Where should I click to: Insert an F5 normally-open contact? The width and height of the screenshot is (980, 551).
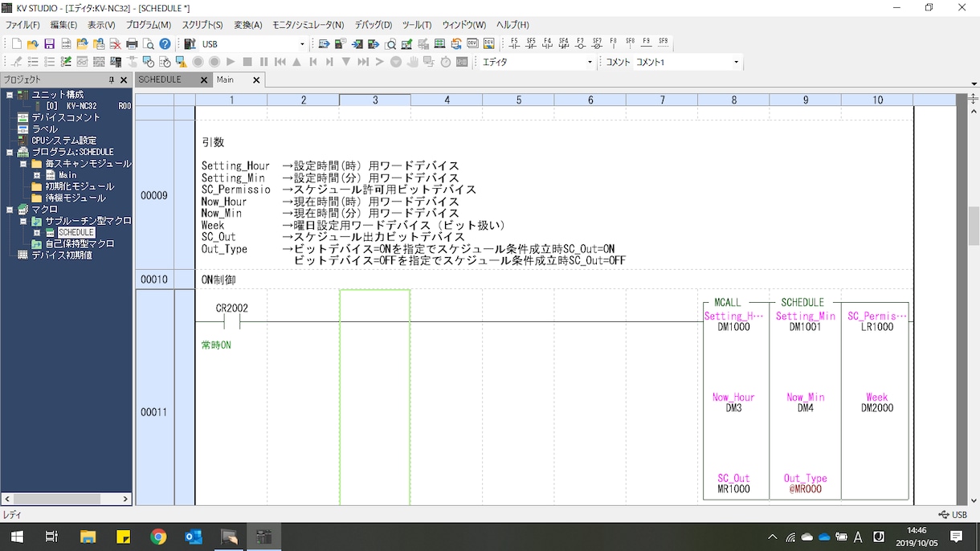(514, 43)
